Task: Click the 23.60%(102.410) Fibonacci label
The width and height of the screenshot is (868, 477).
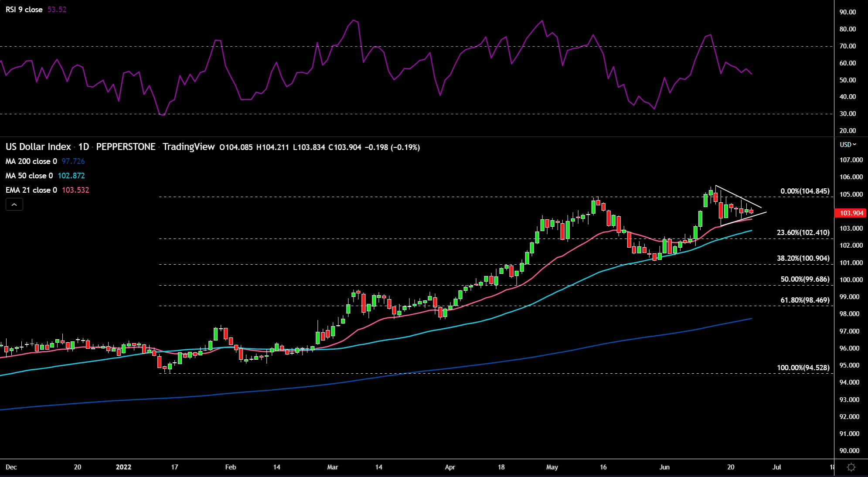Action: [x=803, y=233]
